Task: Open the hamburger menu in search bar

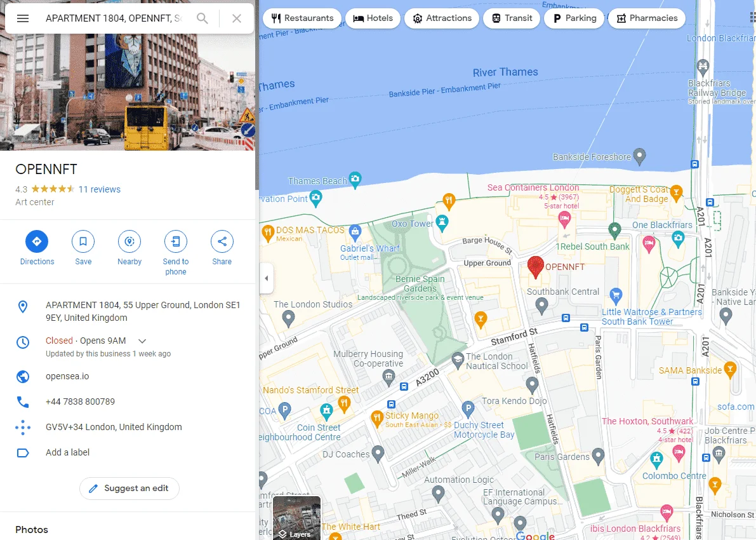Action: point(23,18)
